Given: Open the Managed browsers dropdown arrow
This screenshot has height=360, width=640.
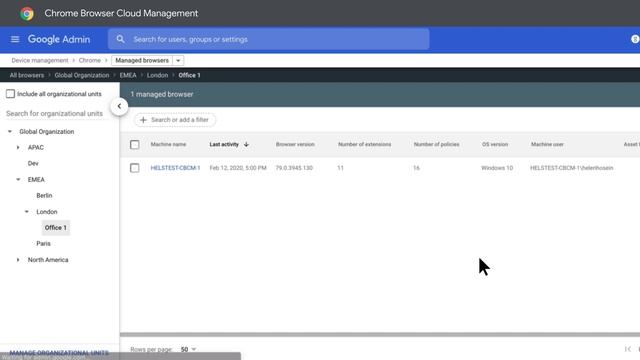Looking at the screenshot, I should click(178, 60).
